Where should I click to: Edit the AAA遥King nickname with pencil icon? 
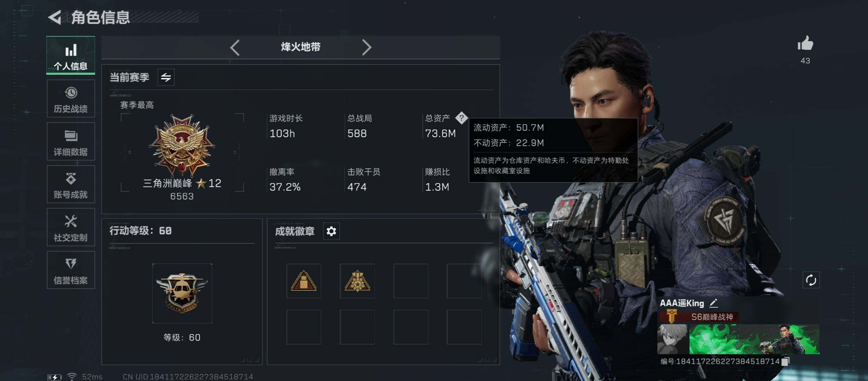[x=713, y=303]
